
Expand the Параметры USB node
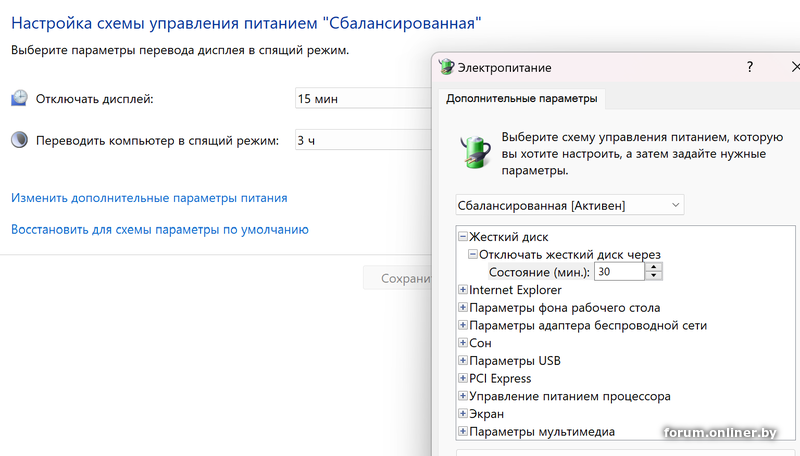[x=463, y=361]
